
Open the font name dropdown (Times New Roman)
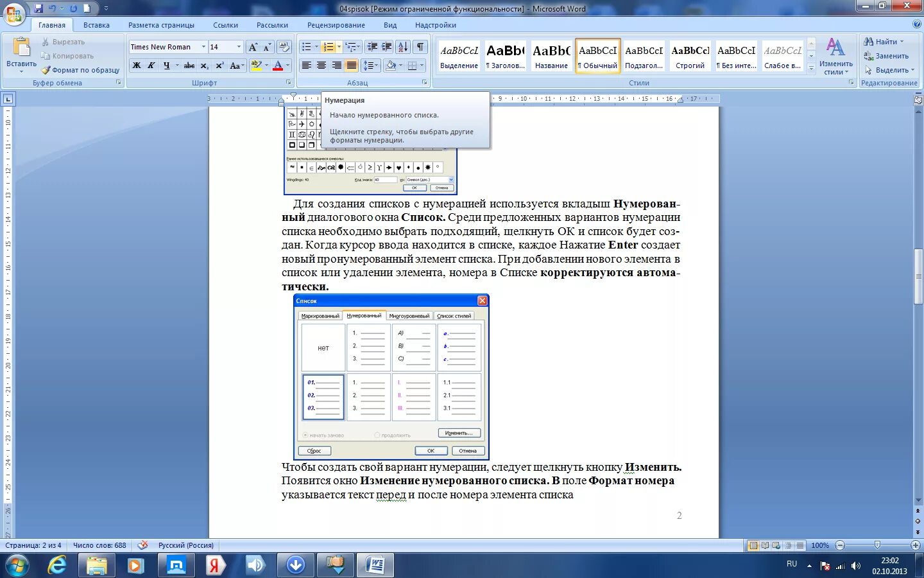pyautogui.click(x=203, y=47)
